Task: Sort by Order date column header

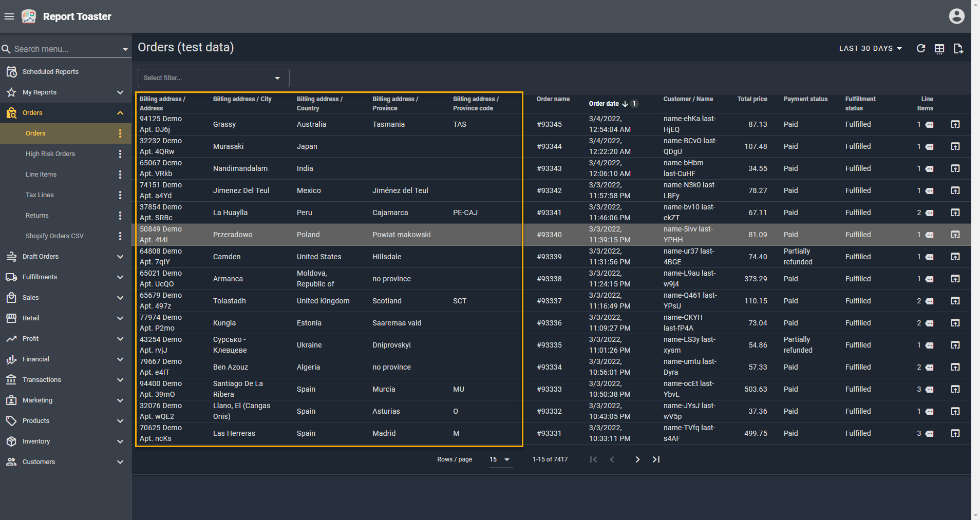Action: click(x=604, y=104)
